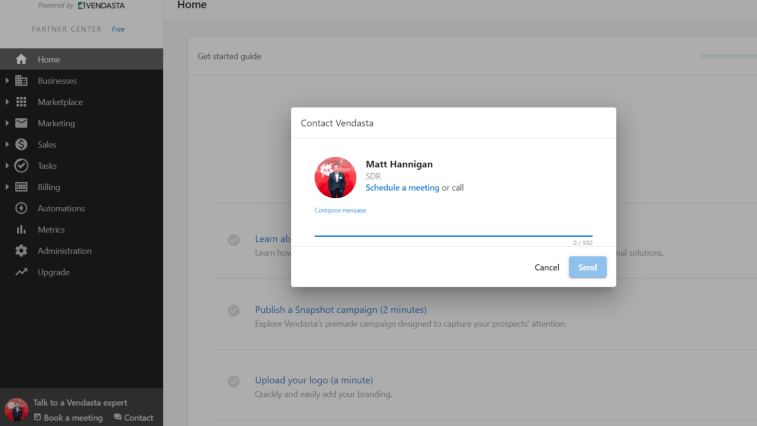Click the Free plan label
Viewport: 757px width, 426px height.
(x=118, y=29)
